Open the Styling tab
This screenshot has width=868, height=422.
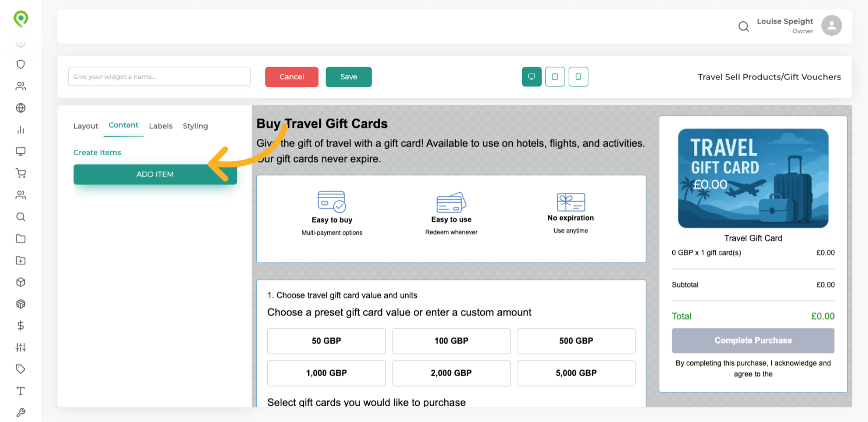[x=195, y=126]
